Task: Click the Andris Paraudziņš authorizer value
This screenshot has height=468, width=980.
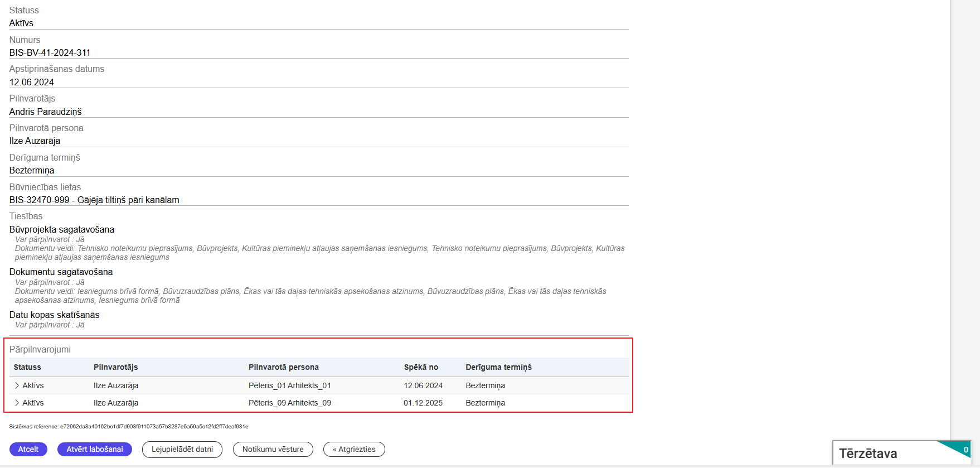Action: pyautogui.click(x=45, y=112)
